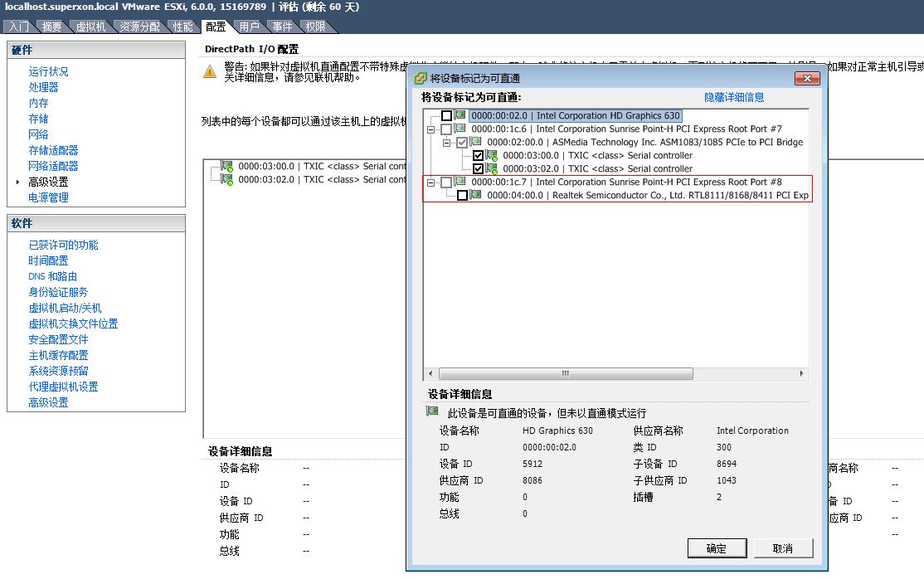Open 处理器 hardware settings
Image resolution: width=924 pixels, height=579 pixels.
44,87
